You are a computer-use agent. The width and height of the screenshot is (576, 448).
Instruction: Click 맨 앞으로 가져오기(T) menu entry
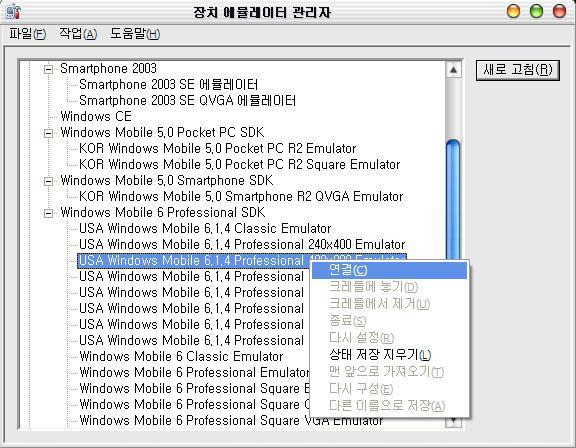pyautogui.click(x=389, y=372)
